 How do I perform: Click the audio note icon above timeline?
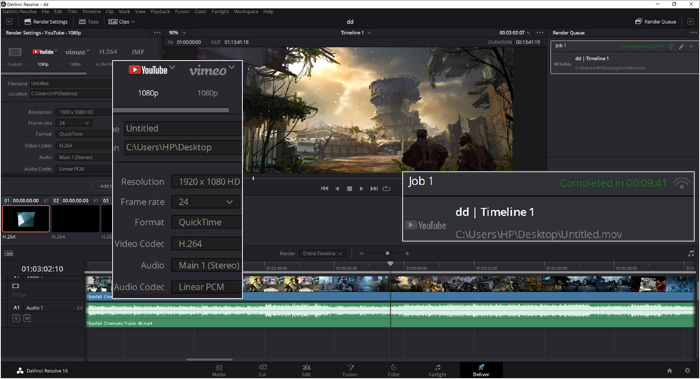pos(691,254)
